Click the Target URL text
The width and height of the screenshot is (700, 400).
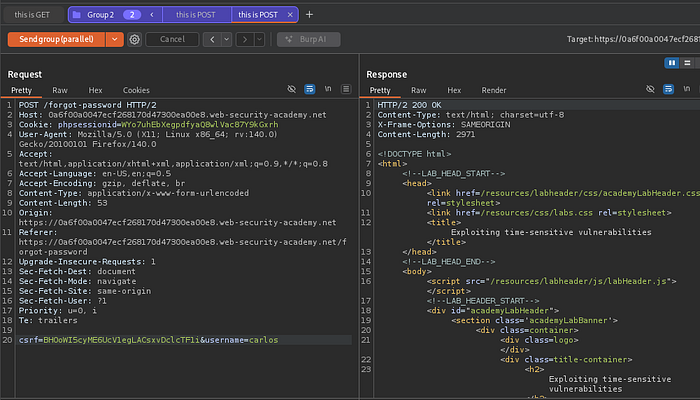coord(633,39)
